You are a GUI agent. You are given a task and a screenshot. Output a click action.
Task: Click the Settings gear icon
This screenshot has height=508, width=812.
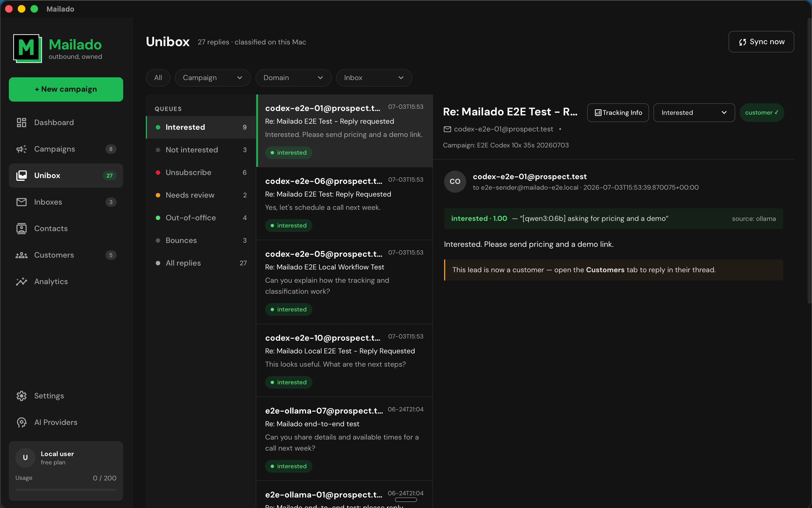click(x=22, y=396)
